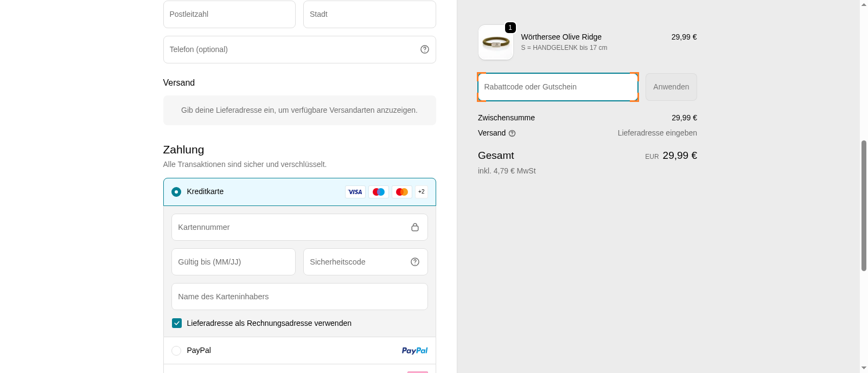Focus the Rabattcode oder Gutschein field
The width and height of the screenshot is (868, 373).
(x=558, y=87)
